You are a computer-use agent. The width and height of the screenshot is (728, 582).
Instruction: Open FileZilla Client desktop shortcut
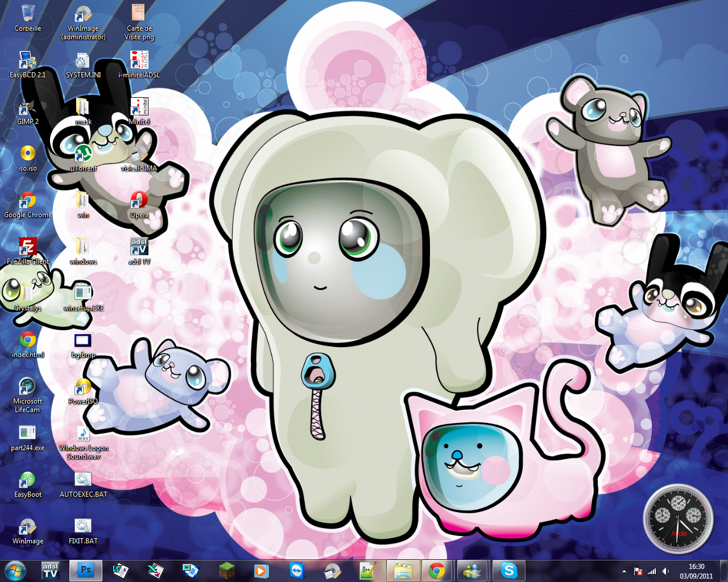27,247
